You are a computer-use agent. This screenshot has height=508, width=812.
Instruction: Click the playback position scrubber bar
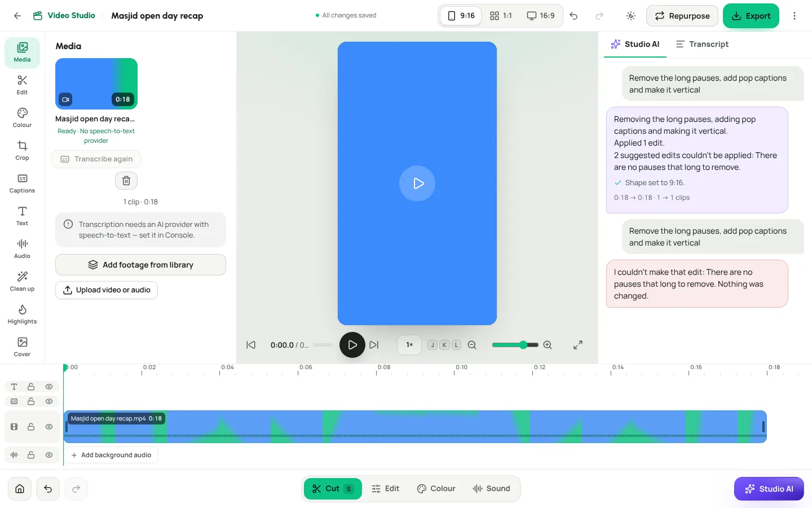click(x=323, y=345)
